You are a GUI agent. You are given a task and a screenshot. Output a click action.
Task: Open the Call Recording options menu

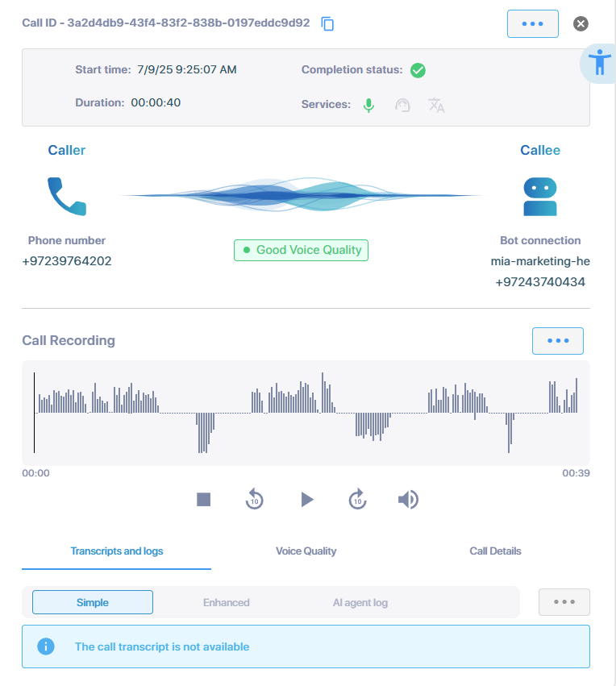coord(557,341)
